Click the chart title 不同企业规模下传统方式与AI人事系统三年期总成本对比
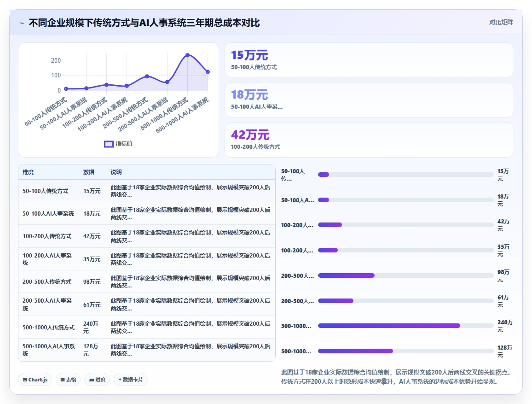Viewport: 532px width, 404px height. [144, 23]
